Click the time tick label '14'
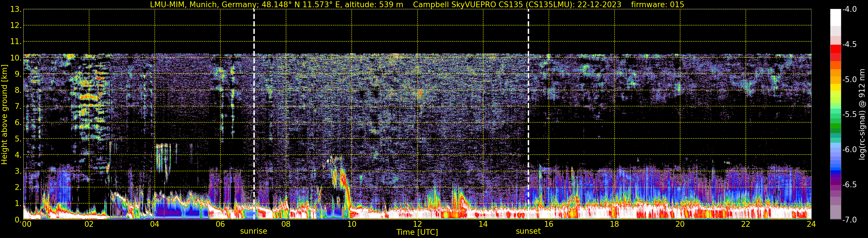868x238 pixels. point(483,224)
